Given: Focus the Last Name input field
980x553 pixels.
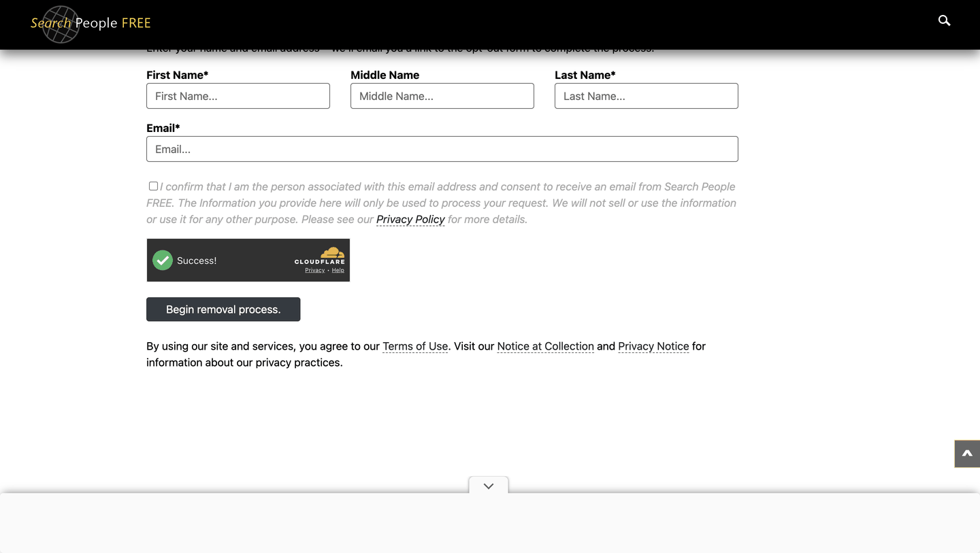Looking at the screenshot, I should [647, 96].
